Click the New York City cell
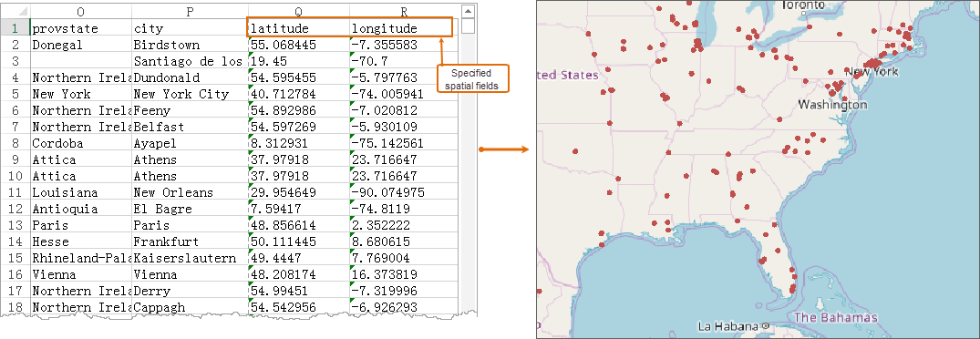 190,94
